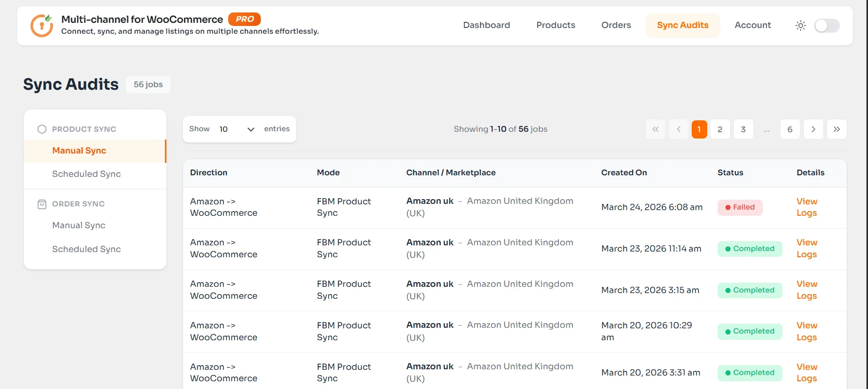
Task: Select the Sync Audits tab
Action: pyautogui.click(x=682, y=25)
